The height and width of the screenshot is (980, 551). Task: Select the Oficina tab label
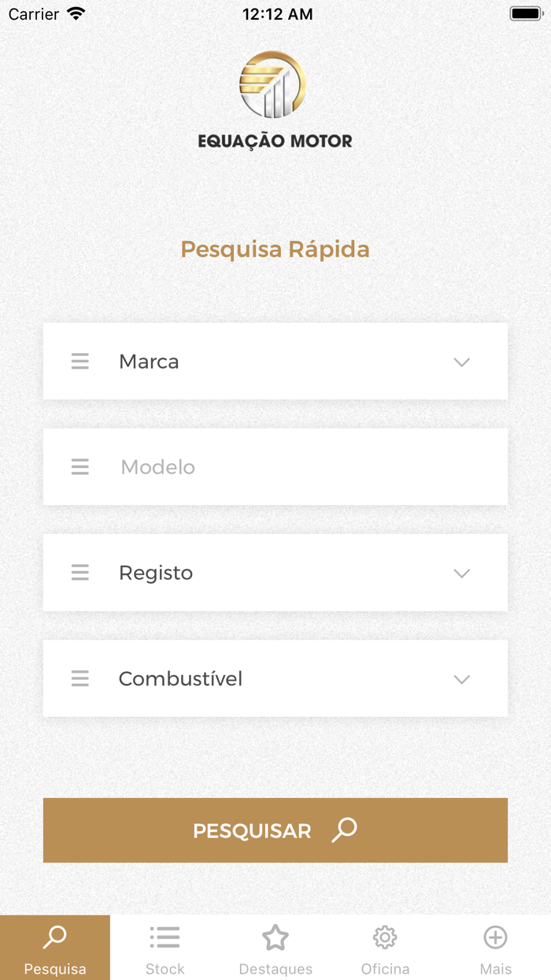(385, 968)
